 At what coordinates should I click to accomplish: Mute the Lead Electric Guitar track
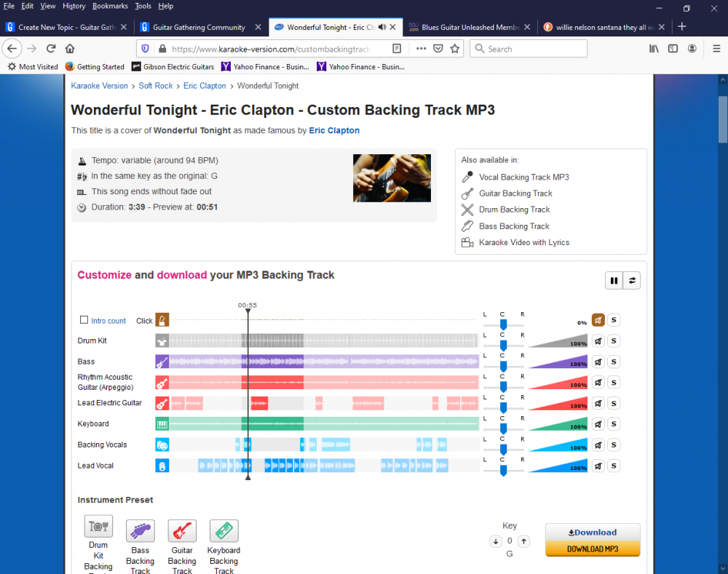point(598,403)
